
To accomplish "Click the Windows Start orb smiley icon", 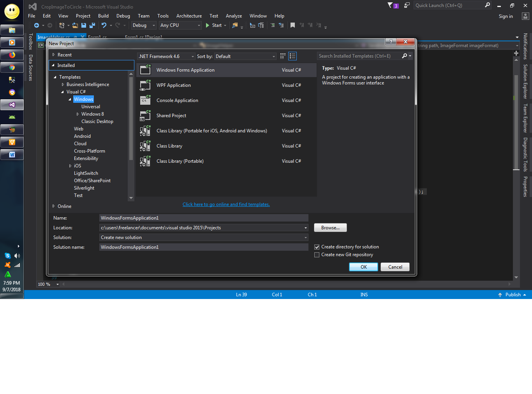I will click(x=12, y=11).
